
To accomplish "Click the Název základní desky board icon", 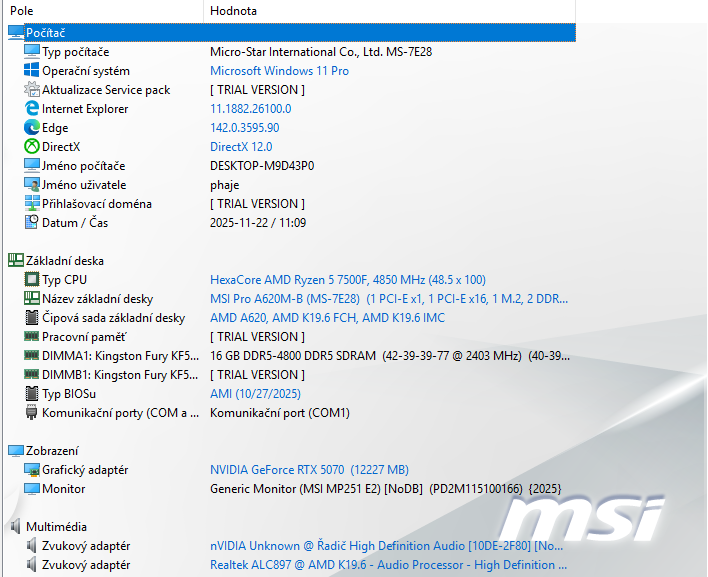I will point(32,298).
